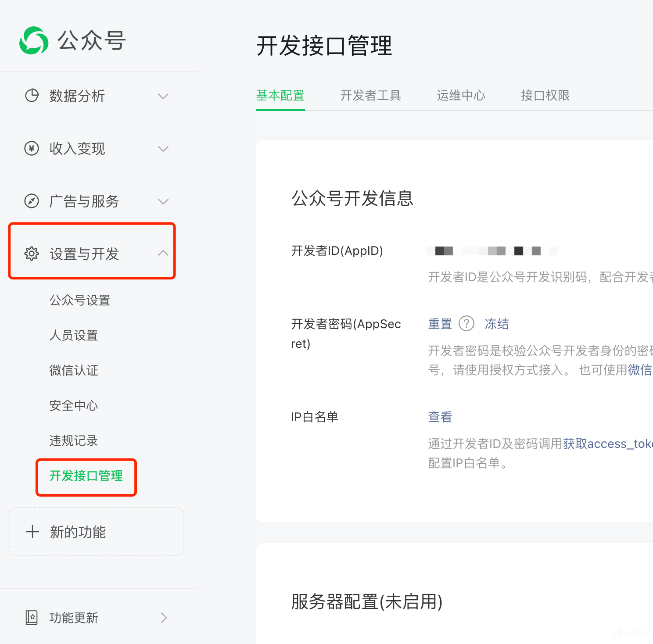Click the 重置 link for AppSecret
The width and height of the screenshot is (653, 644).
[440, 324]
